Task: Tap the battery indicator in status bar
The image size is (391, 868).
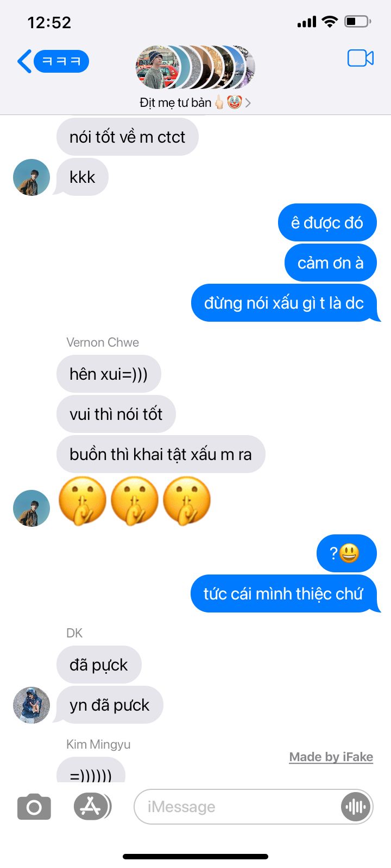Action: click(358, 22)
